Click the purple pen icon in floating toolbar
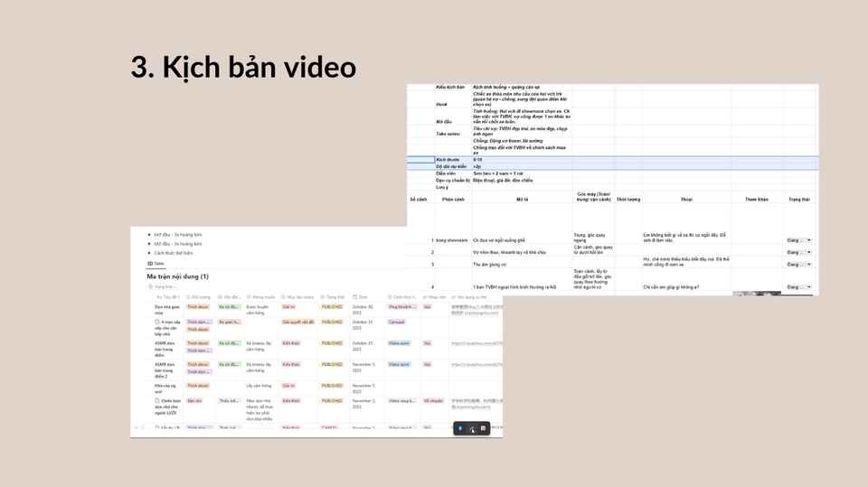Image resolution: width=868 pixels, height=487 pixels. pos(472,428)
